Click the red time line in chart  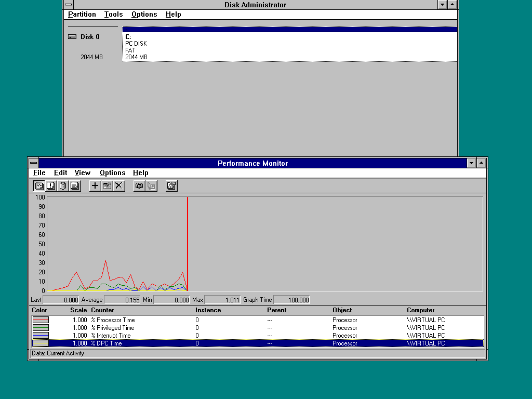187,244
